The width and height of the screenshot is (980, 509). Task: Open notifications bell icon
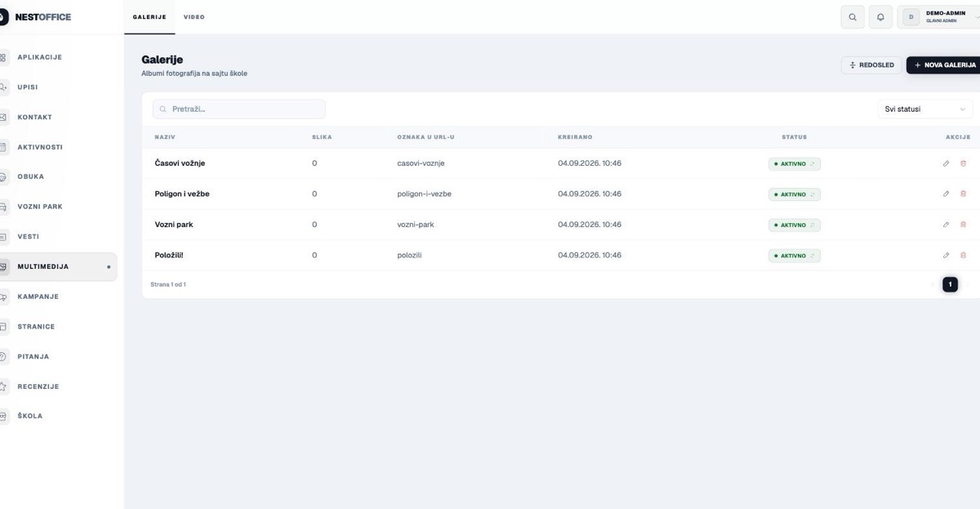[880, 17]
